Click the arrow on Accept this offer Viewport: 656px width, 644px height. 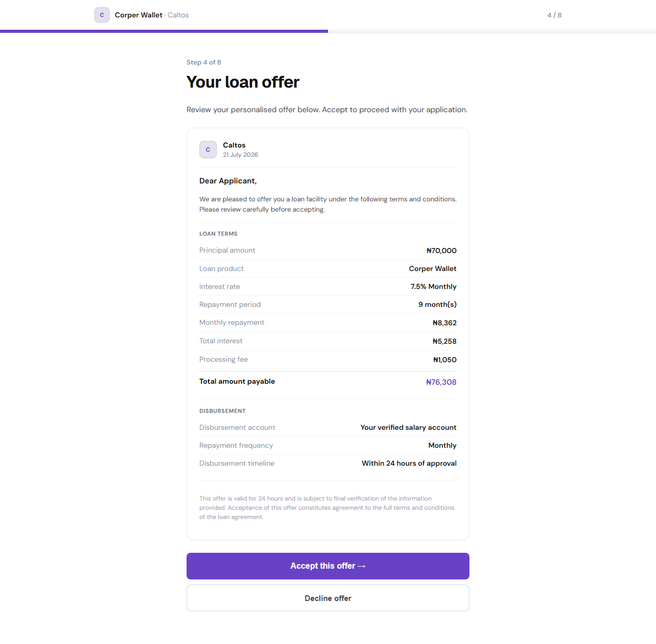point(362,566)
